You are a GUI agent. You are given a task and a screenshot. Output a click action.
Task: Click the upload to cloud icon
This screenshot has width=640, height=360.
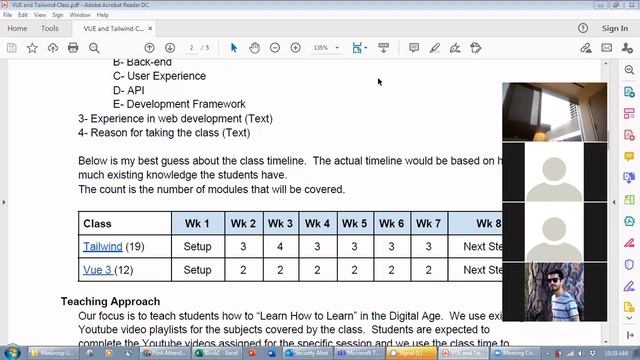[53, 48]
